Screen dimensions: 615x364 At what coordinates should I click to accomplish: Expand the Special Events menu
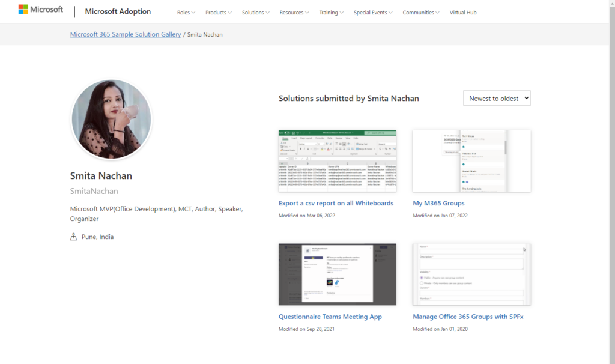(373, 12)
